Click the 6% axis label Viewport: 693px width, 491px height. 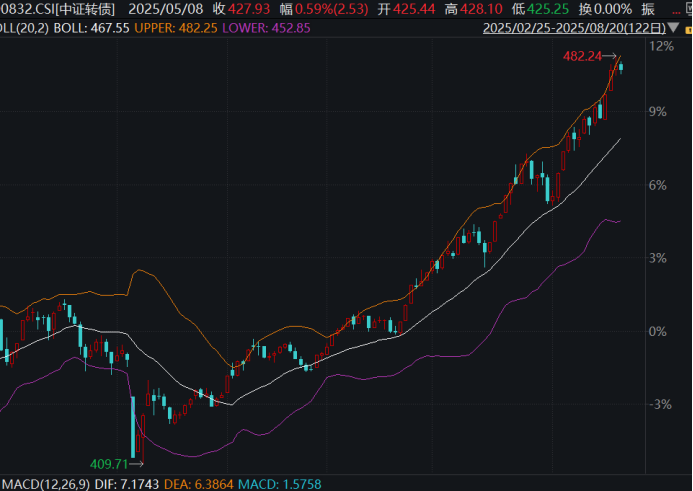(658, 185)
